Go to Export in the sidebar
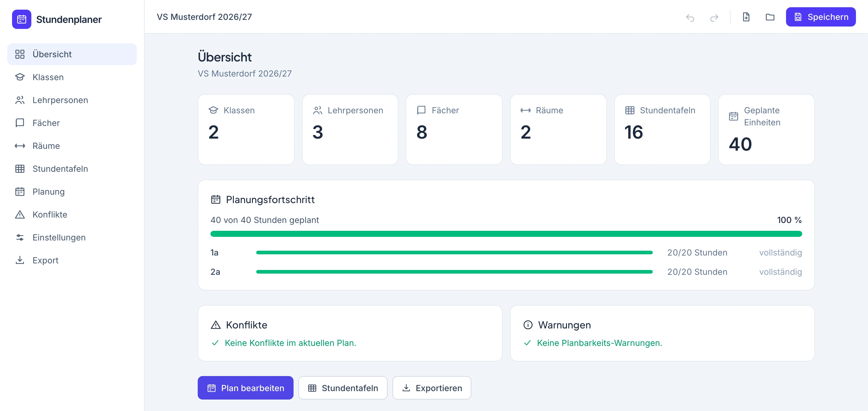 [x=72, y=260]
